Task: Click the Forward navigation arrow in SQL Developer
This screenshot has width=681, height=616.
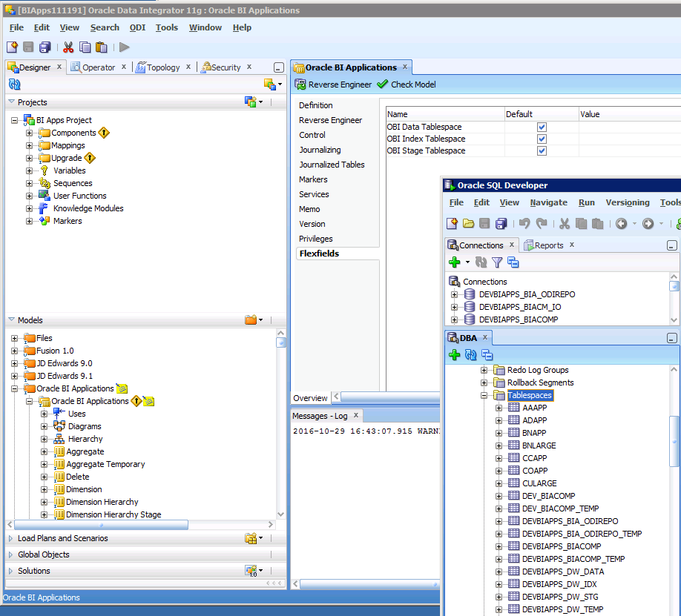Action: (648, 224)
